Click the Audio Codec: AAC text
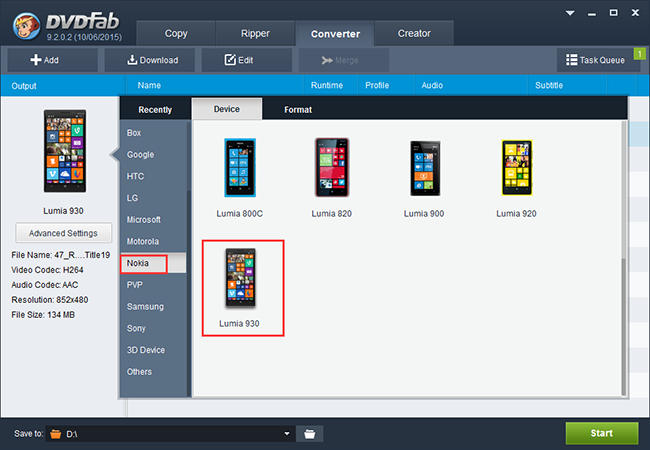Screen dimensions: 650x450 point(45,285)
